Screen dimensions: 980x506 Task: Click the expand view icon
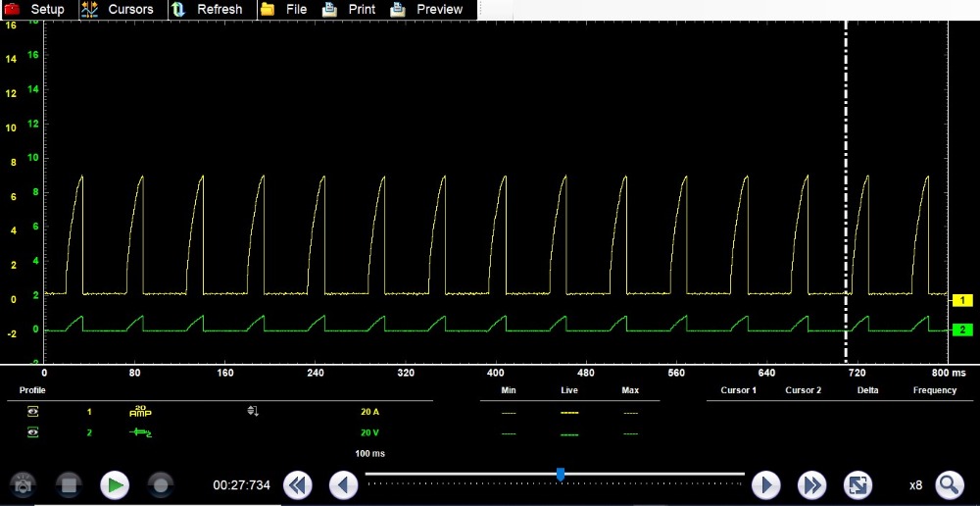coord(857,484)
